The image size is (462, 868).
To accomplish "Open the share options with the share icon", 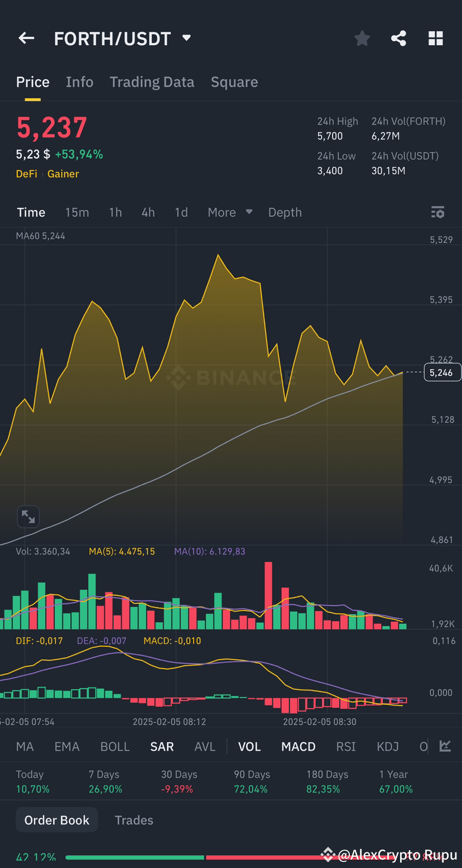I will click(398, 38).
